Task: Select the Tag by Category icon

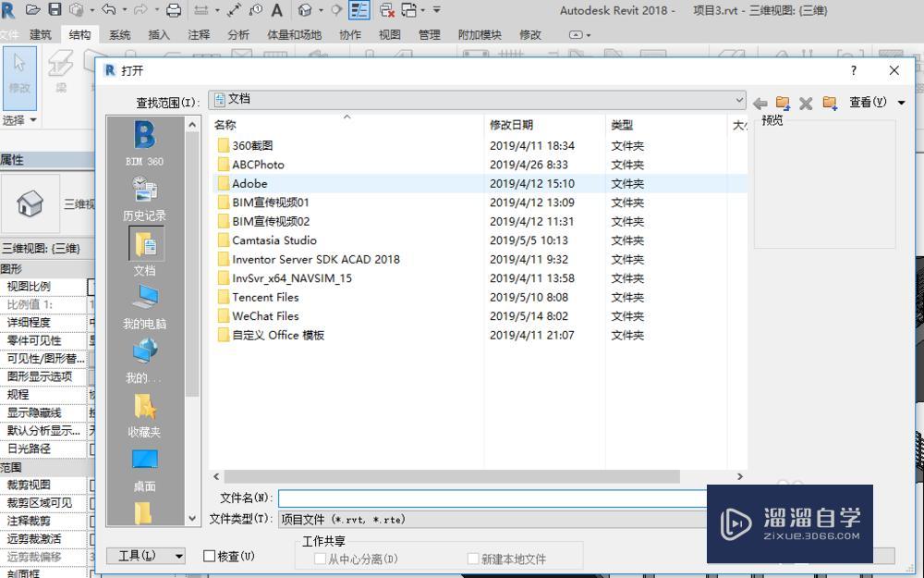Action: 256,9
